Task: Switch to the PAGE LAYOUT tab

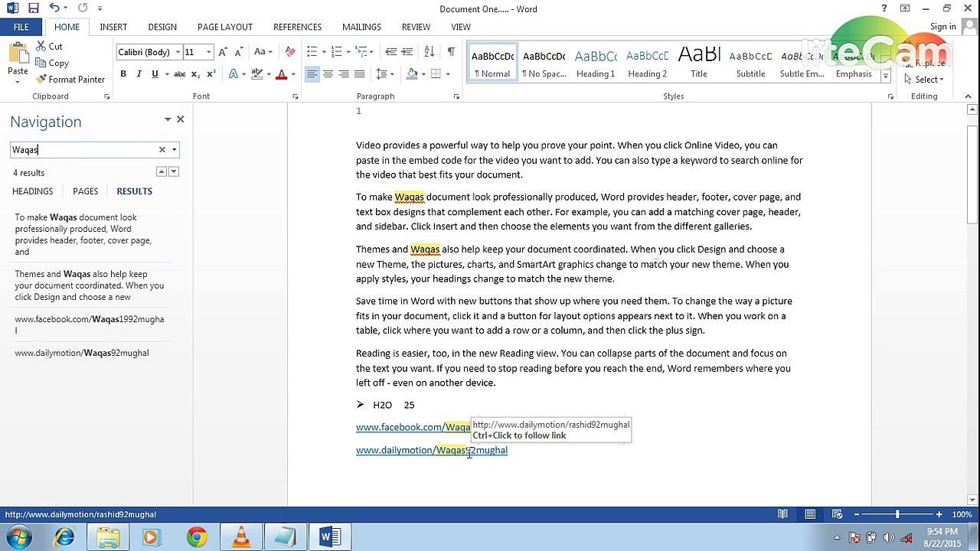Action: click(225, 27)
